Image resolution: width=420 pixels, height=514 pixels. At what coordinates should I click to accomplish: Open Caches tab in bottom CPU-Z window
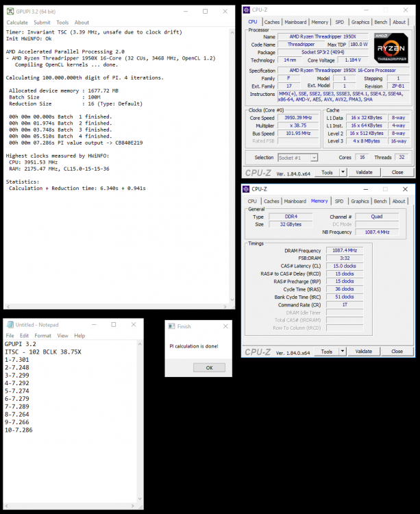pyautogui.click(x=271, y=201)
